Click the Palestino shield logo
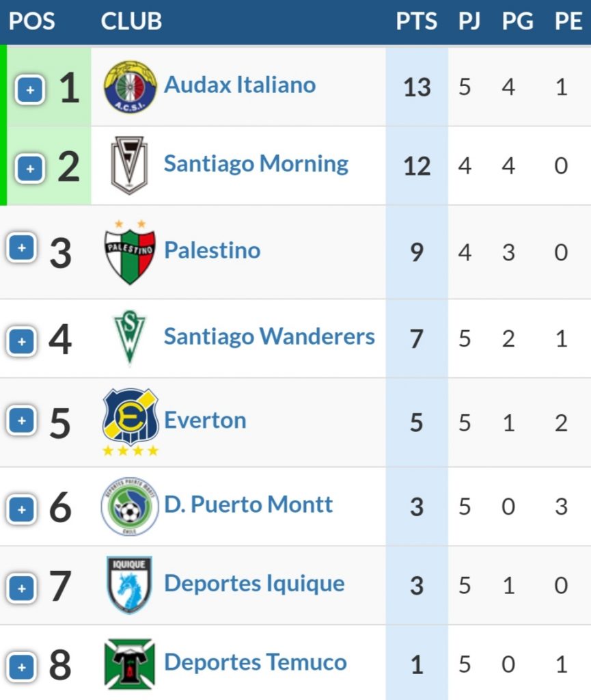 click(x=130, y=252)
